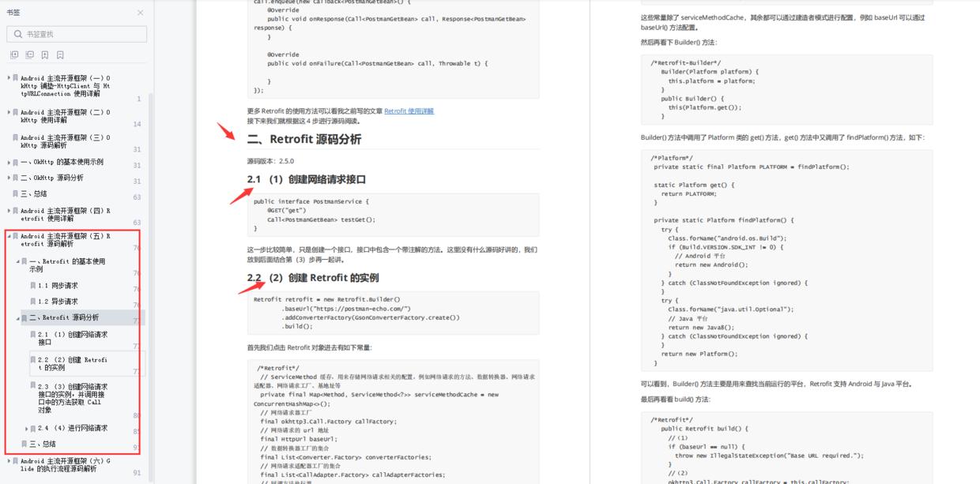
Task: Click text 首先我们点击 Retrofit 对象进去有如下常量
Action: 310,347
